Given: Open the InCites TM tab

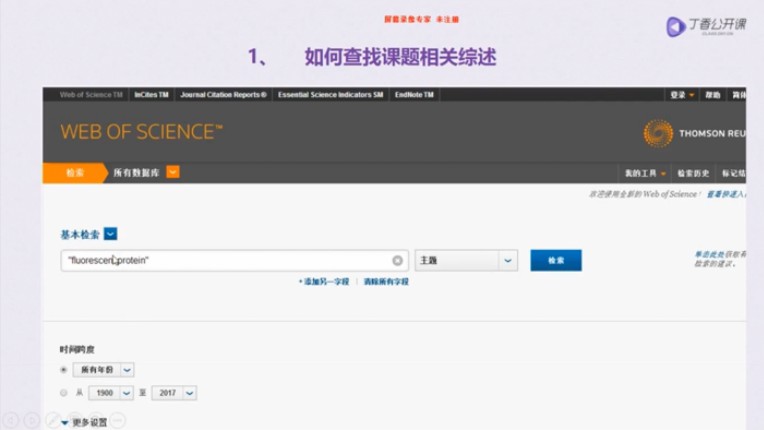Looking at the screenshot, I should point(152,94).
